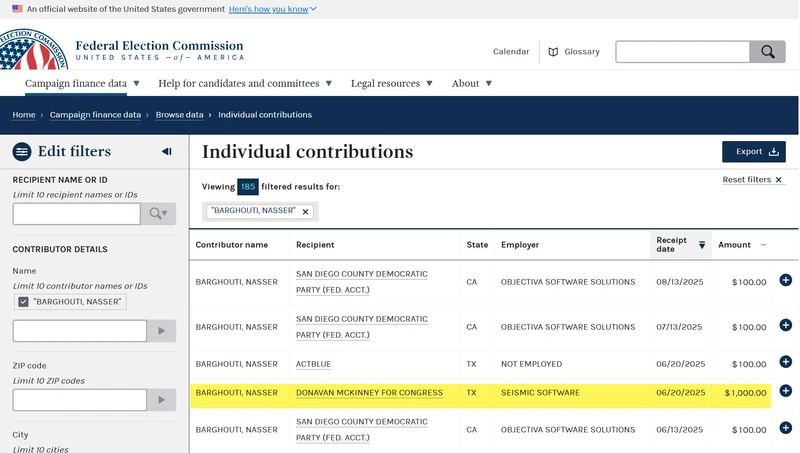Open the ACTBLUE recipient link

313,364
